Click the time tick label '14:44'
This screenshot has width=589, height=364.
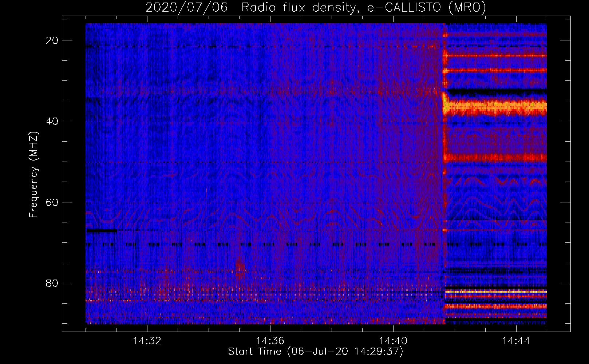click(x=516, y=341)
